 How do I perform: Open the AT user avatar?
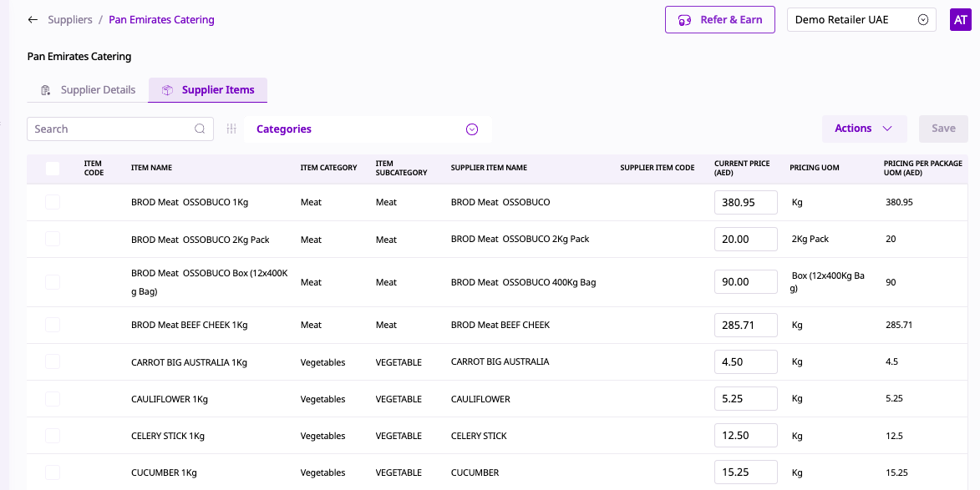coord(960,20)
